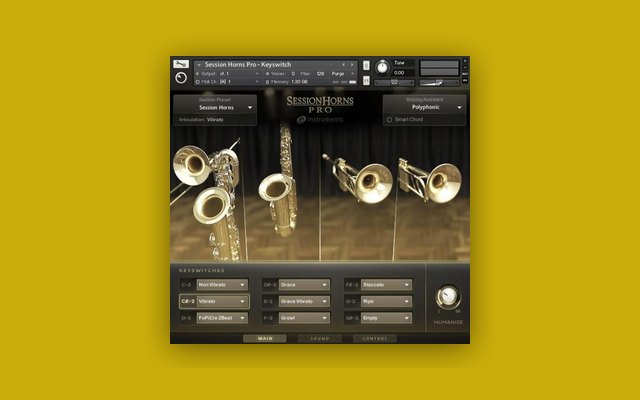This screenshot has height=400, width=640.
Task: Switch to the SOUND tab
Action: point(320,338)
